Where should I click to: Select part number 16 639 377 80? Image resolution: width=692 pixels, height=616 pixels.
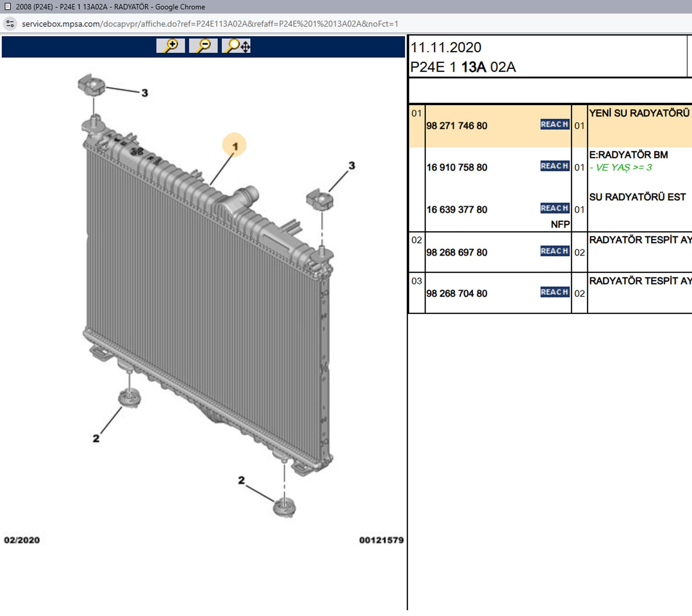point(457,210)
